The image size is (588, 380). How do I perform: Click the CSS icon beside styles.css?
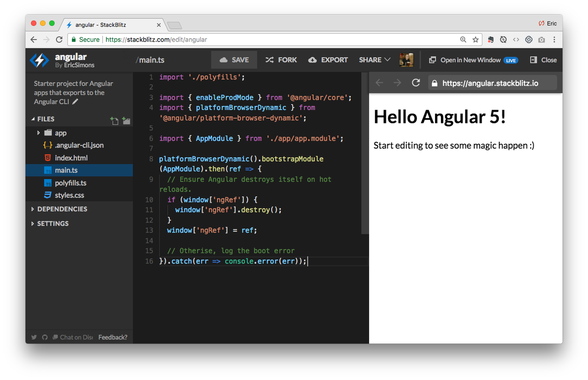(48, 195)
